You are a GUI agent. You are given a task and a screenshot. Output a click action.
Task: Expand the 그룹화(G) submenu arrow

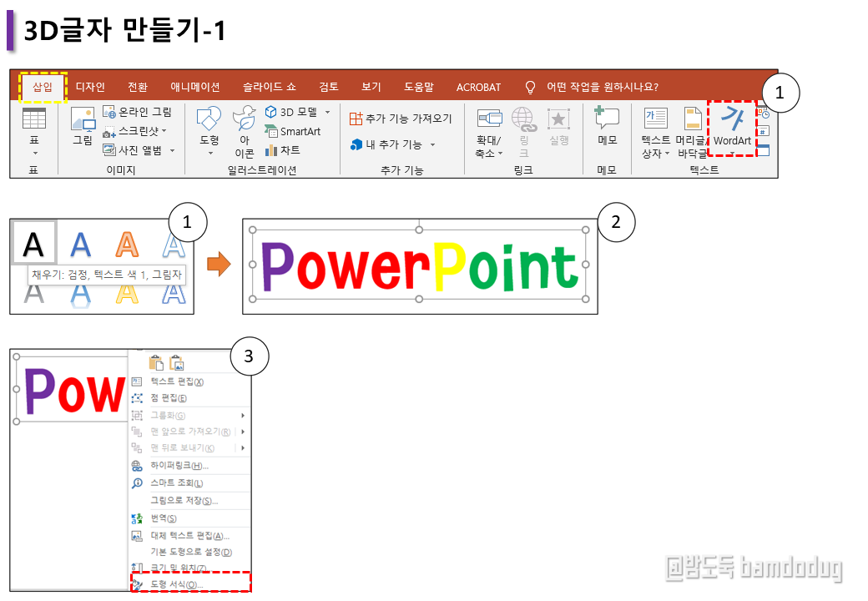click(x=243, y=415)
